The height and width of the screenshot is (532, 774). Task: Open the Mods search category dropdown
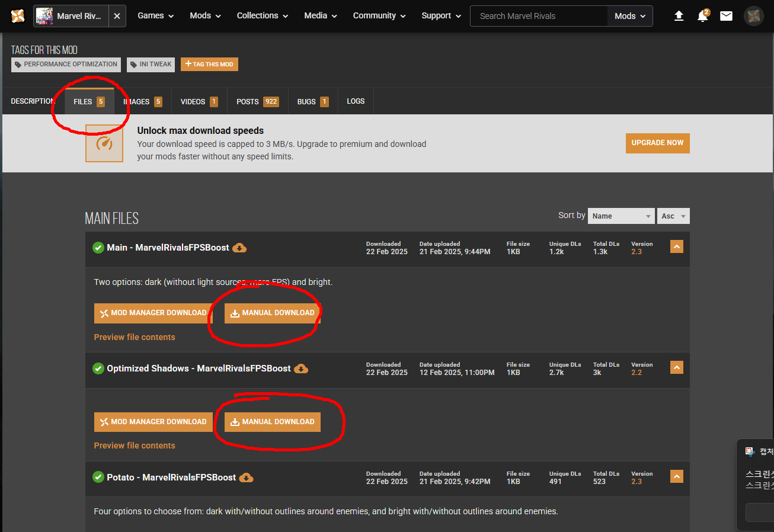630,16
